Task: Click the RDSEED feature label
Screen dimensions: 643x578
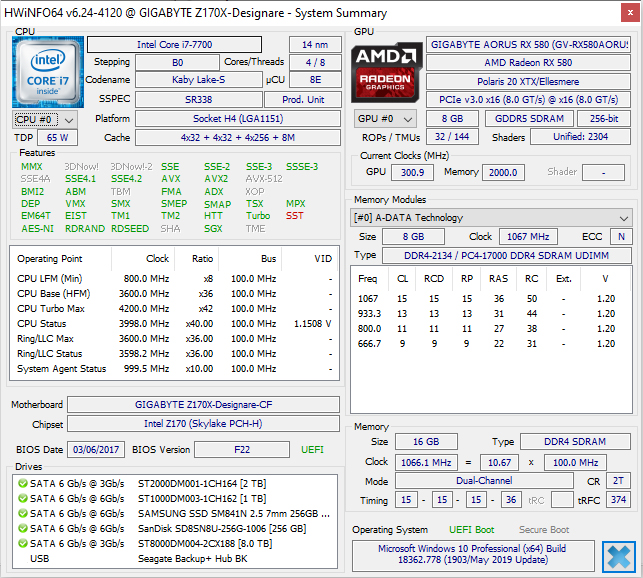Action: (x=130, y=228)
